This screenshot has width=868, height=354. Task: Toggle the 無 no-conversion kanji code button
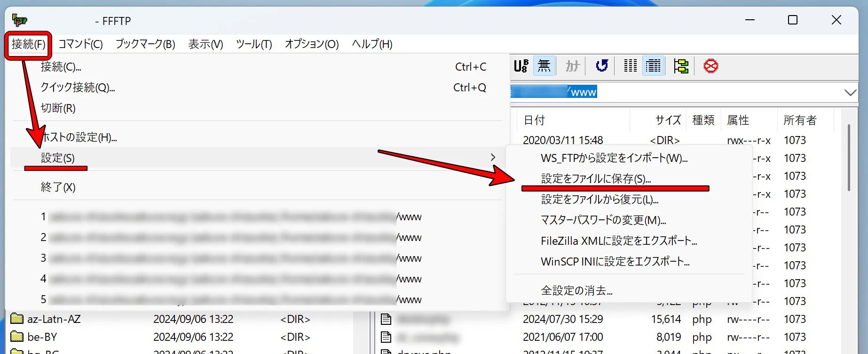[x=544, y=66]
